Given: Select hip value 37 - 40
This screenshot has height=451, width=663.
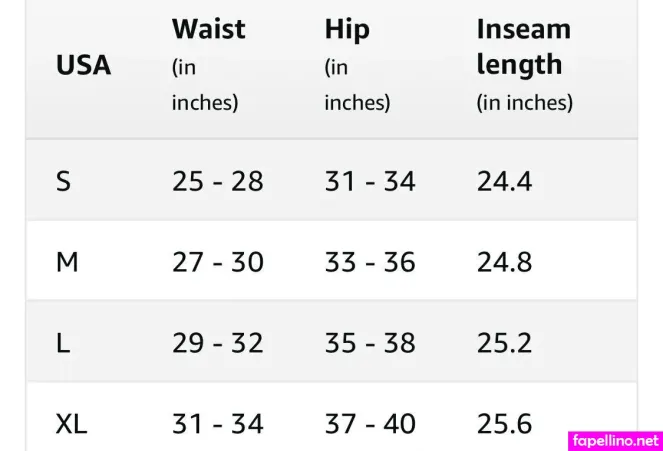Looking at the screenshot, I should tap(370, 424).
